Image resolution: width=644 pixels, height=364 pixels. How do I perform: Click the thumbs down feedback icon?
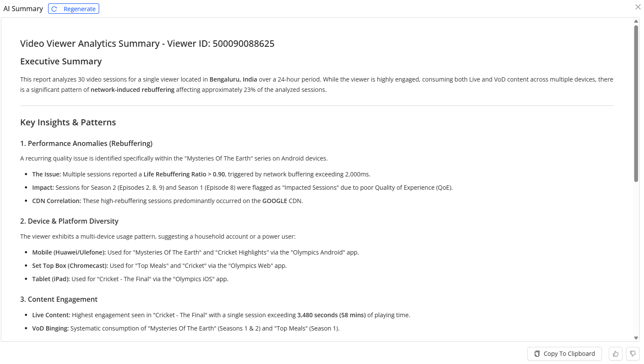pyautogui.click(x=633, y=354)
